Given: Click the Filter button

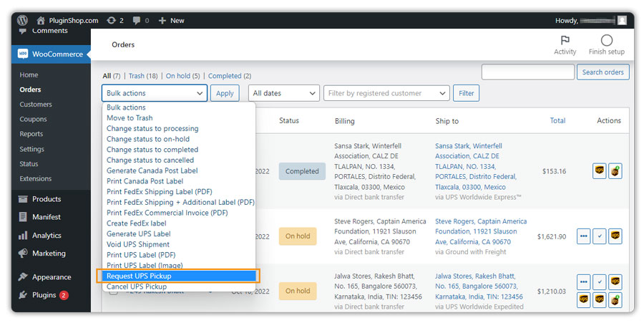Looking at the screenshot, I should pos(466,93).
